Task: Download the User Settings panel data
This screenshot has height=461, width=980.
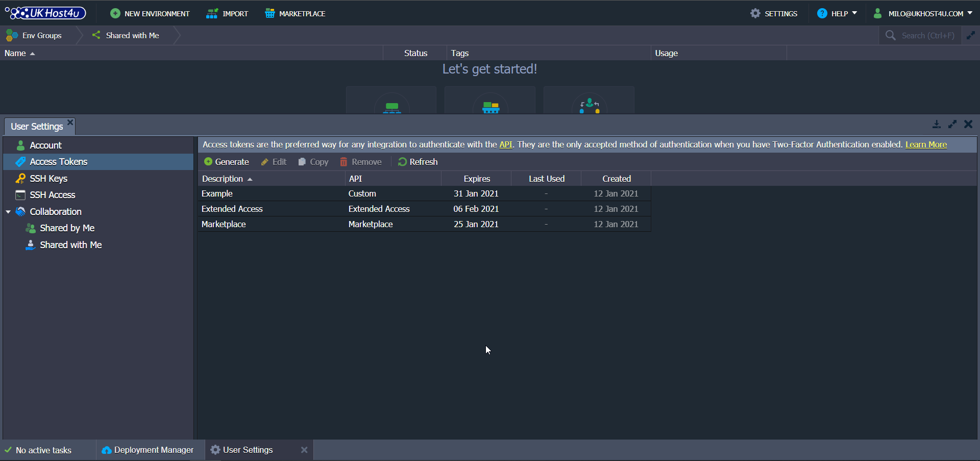Action: coord(937,124)
